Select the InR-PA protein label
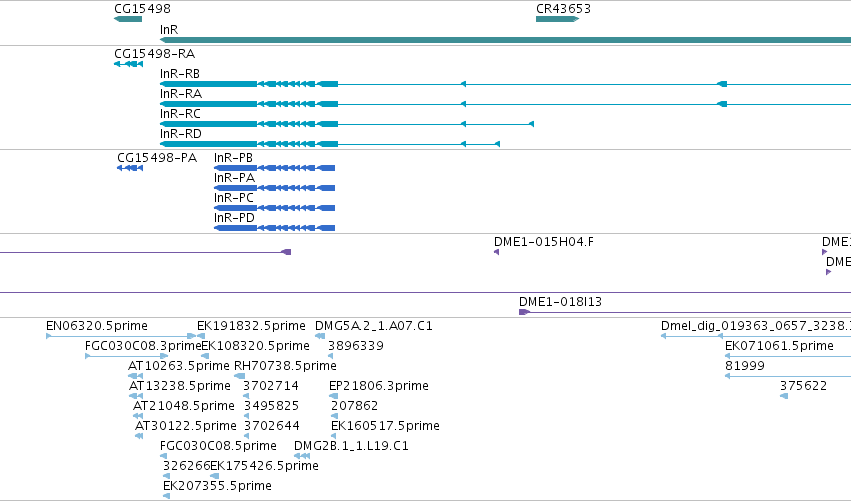 234,178
